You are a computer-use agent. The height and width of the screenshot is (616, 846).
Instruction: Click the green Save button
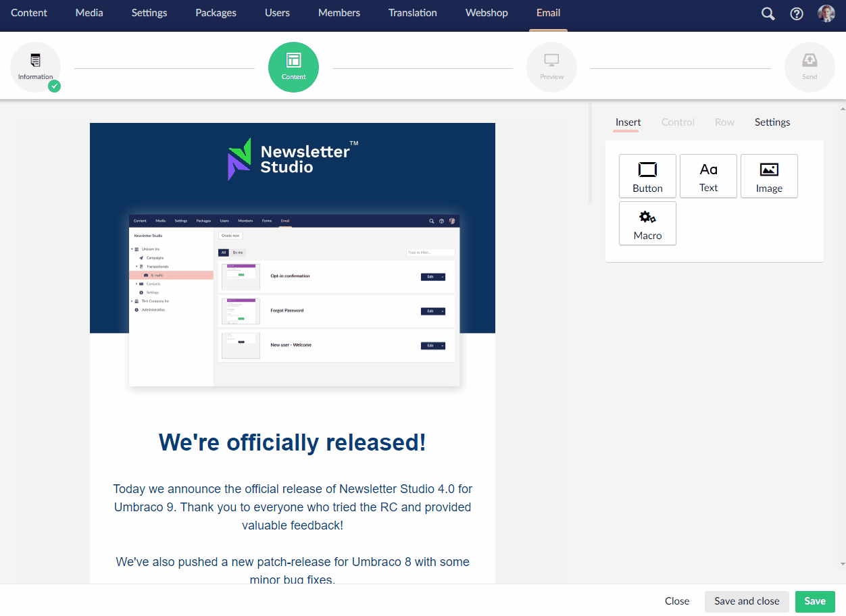pyautogui.click(x=815, y=601)
